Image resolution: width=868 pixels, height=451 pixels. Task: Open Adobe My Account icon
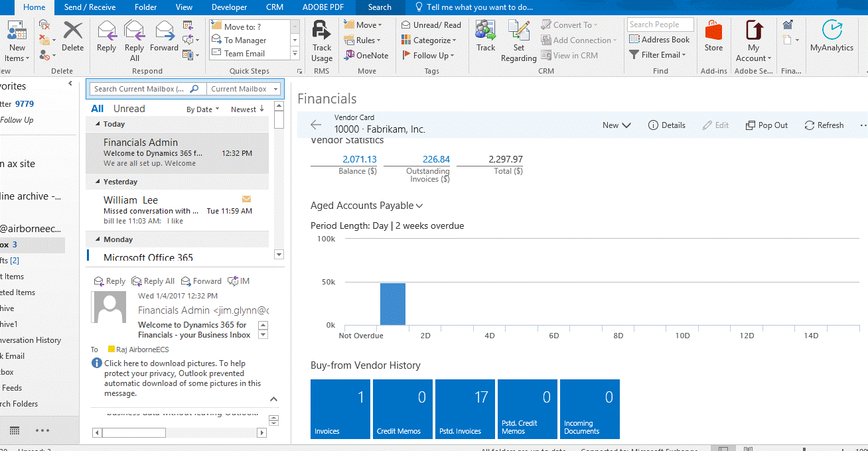753,31
